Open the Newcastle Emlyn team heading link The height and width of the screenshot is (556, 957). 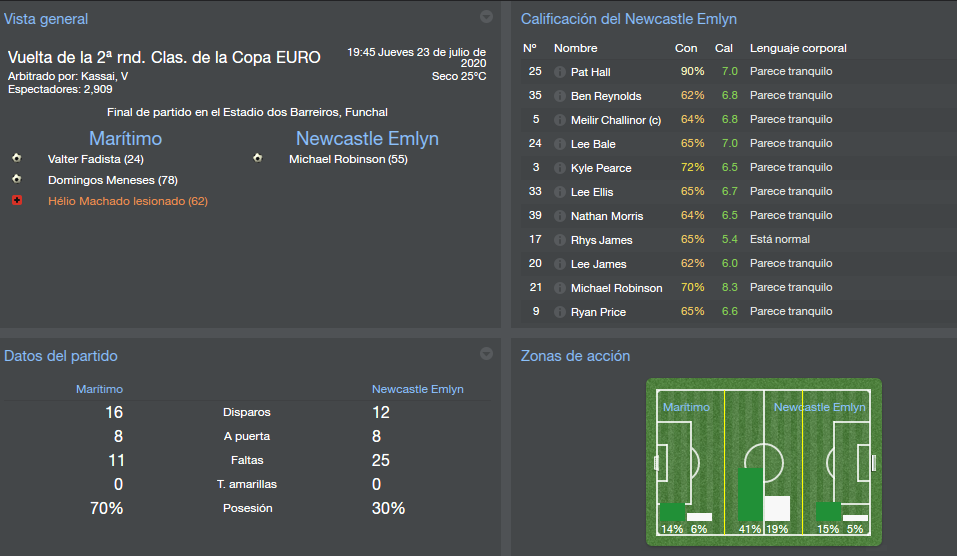367,138
